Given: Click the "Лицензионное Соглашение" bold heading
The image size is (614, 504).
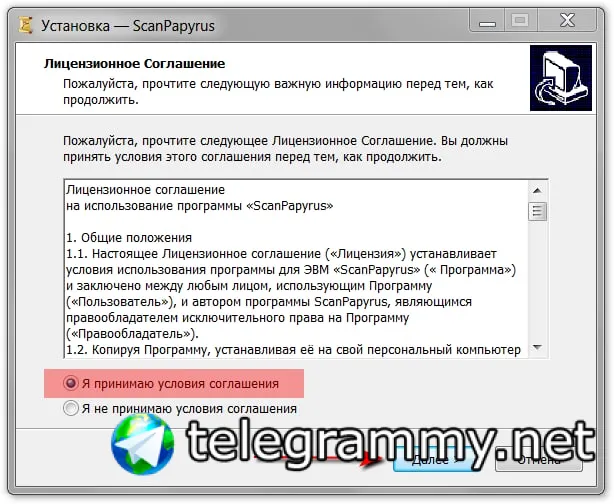Looking at the screenshot, I should (134, 63).
